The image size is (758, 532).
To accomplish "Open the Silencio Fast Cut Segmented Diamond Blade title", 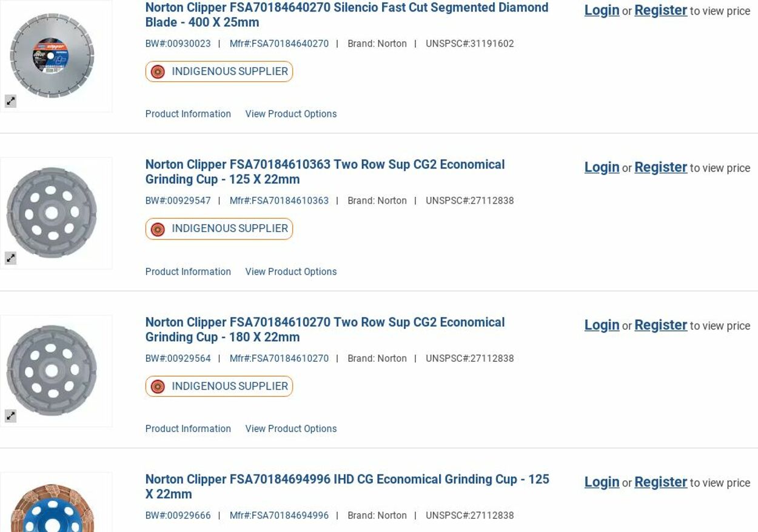I will 346,15.
